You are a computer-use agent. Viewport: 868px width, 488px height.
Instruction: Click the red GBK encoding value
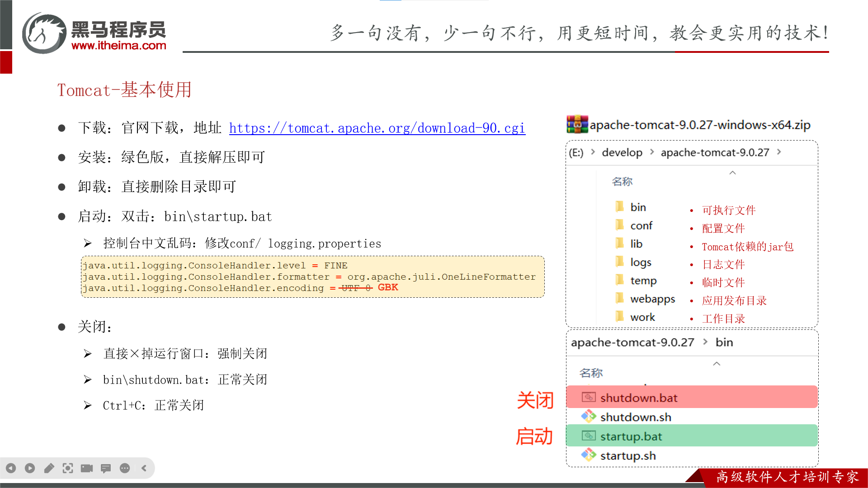[x=388, y=287]
